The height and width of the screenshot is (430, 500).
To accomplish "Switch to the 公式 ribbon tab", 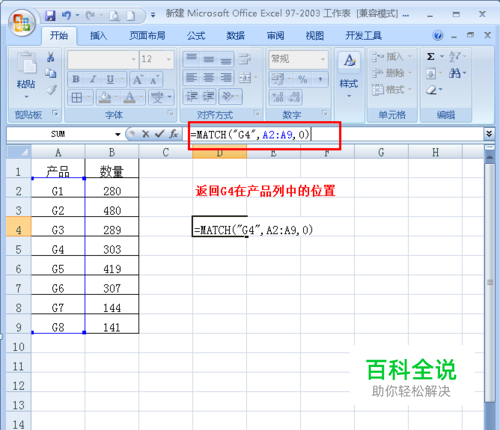I will [196, 35].
